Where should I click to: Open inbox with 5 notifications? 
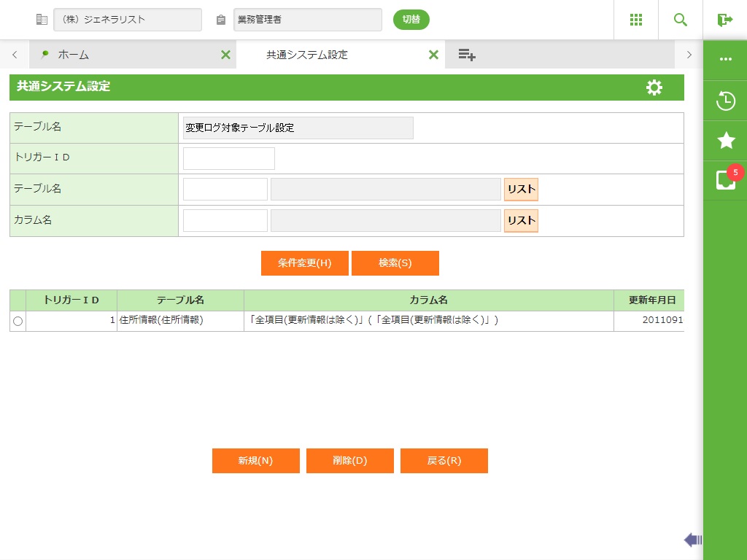pyautogui.click(x=725, y=179)
